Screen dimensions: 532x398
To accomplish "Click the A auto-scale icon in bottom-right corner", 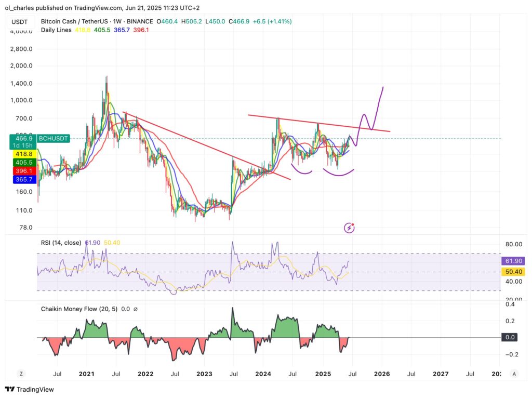I will [514, 374].
